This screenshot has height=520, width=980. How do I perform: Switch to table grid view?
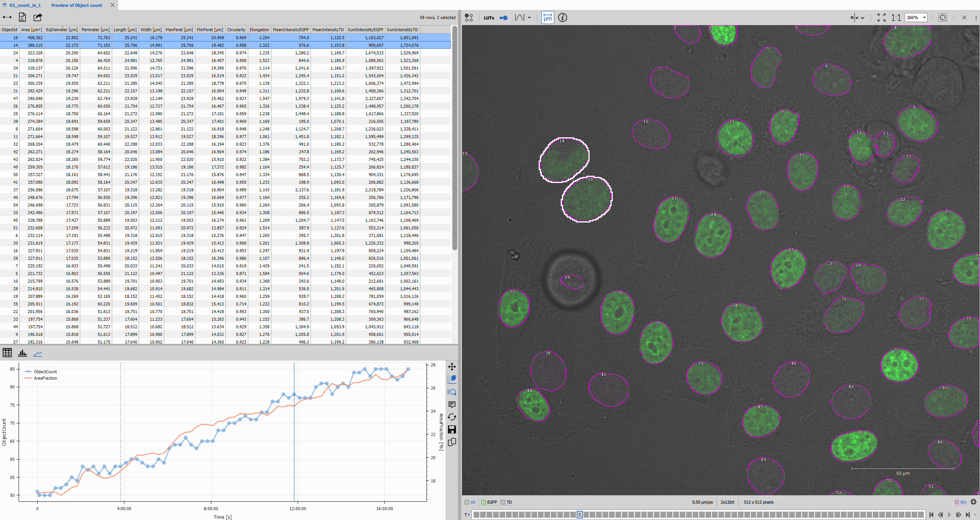(x=7, y=353)
